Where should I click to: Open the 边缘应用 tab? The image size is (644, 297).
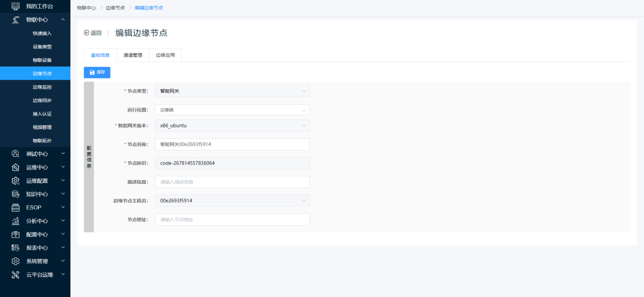pyautogui.click(x=165, y=55)
